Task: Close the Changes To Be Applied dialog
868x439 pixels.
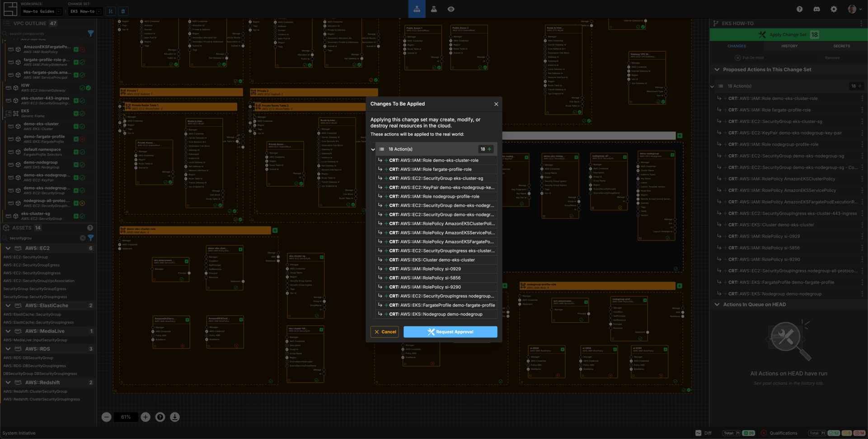Action: click(496, 104)
